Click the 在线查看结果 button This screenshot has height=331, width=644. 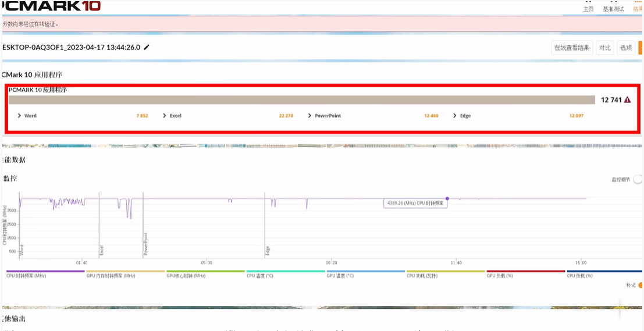pos(572,48)
